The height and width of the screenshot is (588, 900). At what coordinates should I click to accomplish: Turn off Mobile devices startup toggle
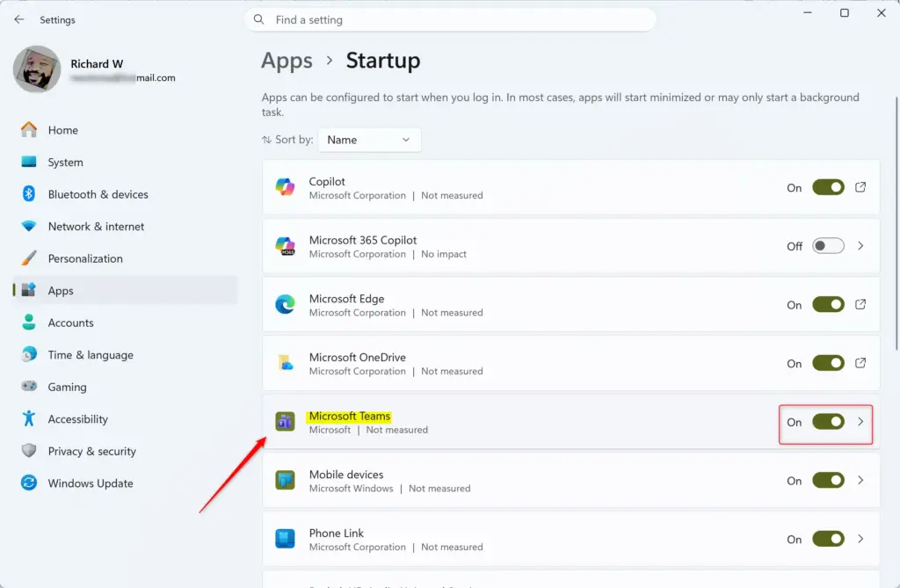tap(828, 480)
